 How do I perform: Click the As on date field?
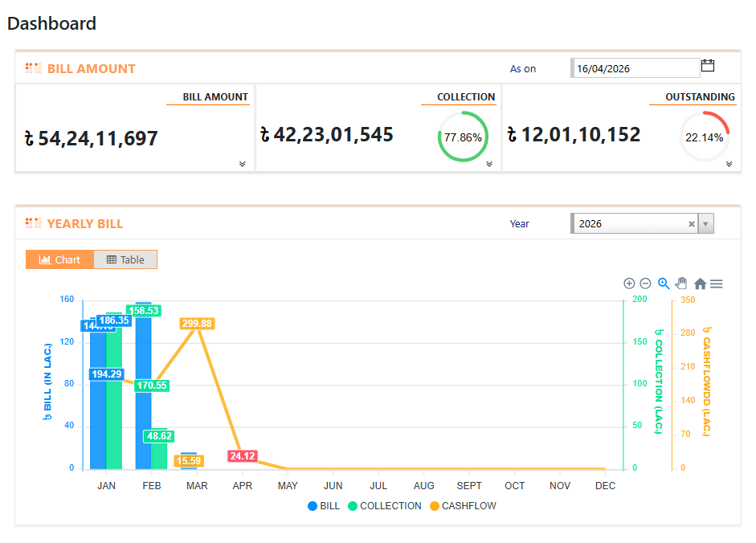635,68
